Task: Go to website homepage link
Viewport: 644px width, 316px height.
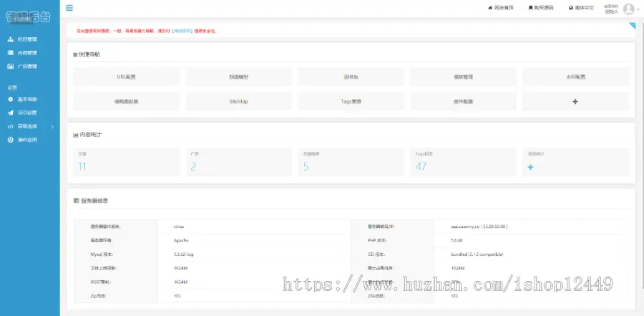Action: point(501,8)
